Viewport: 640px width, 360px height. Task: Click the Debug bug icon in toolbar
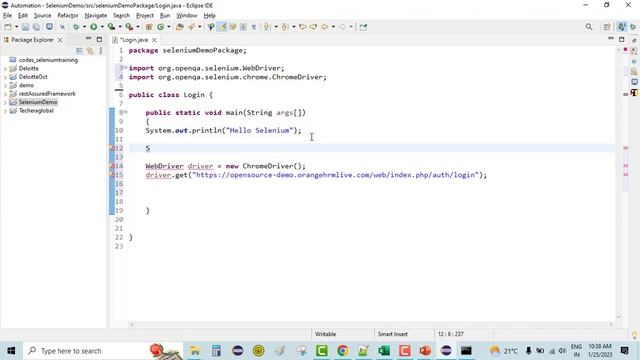tap(76, 27)
